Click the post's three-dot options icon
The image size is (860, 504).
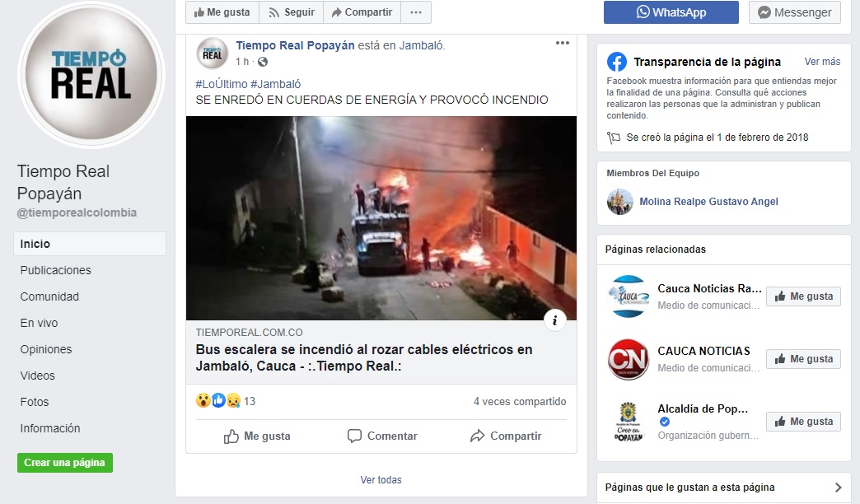point(562,43)
